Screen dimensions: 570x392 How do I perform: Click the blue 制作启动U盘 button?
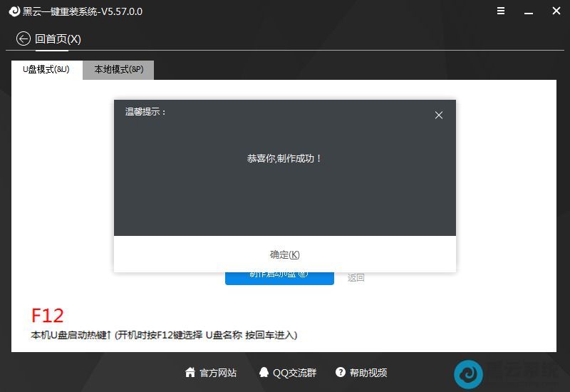coord(279,277)
